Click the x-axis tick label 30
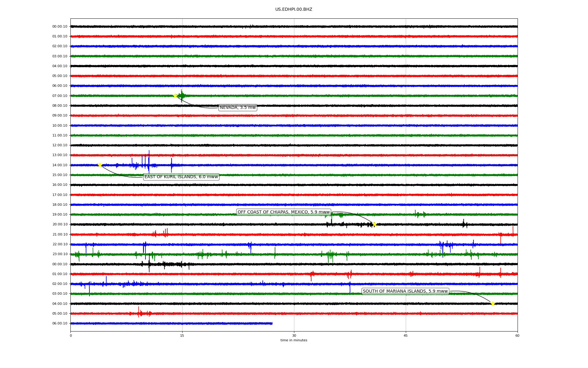The image size is (588, 368). [294, 336]
